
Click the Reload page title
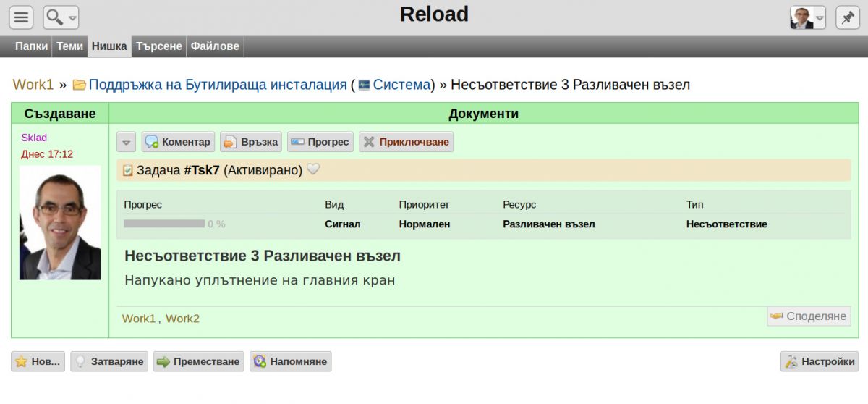point(434,14)
